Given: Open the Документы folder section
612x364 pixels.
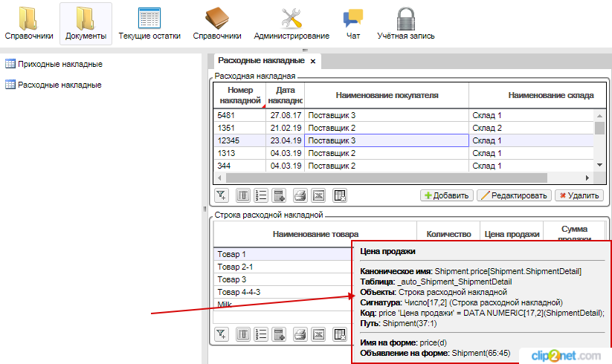Looking at the screenshot, I should pos(86,23).
